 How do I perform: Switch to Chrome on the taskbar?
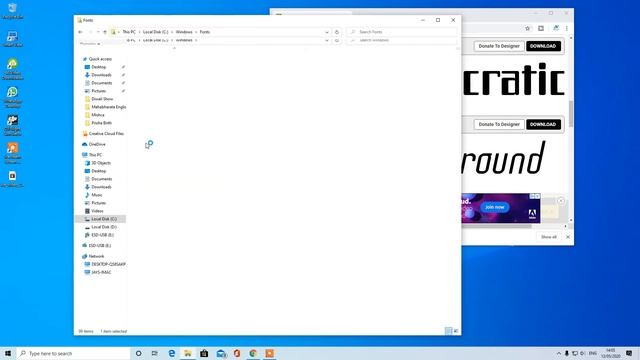coord(253,353)
